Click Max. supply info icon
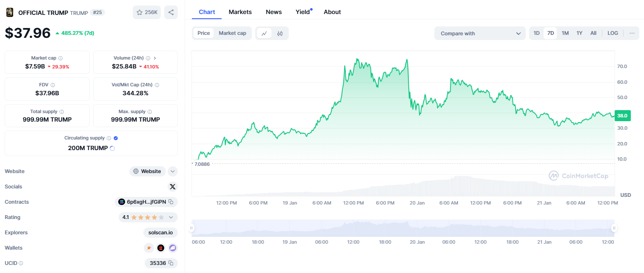 coord(150,112)
